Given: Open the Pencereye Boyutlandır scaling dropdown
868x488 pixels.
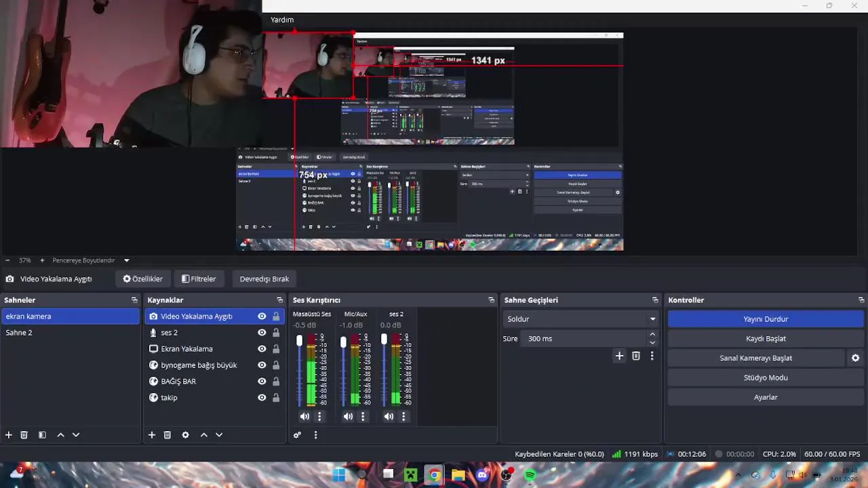Looking at the screenshot, I should 126,260.
